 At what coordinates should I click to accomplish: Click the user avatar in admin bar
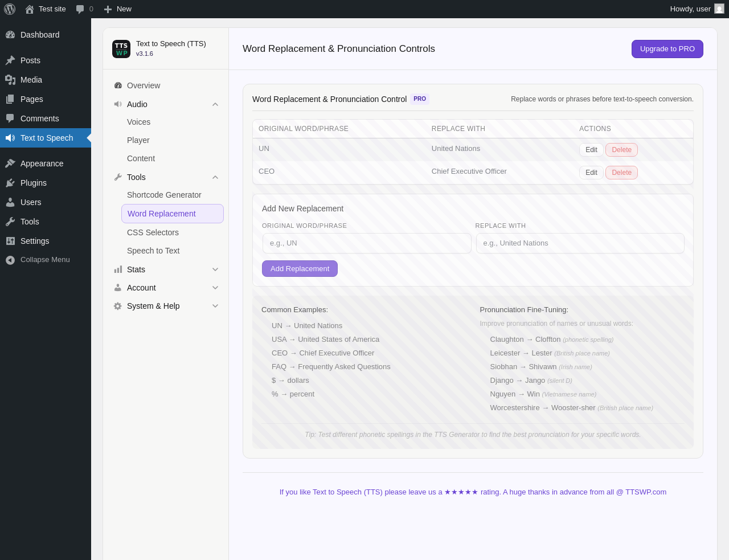(719, 9)
